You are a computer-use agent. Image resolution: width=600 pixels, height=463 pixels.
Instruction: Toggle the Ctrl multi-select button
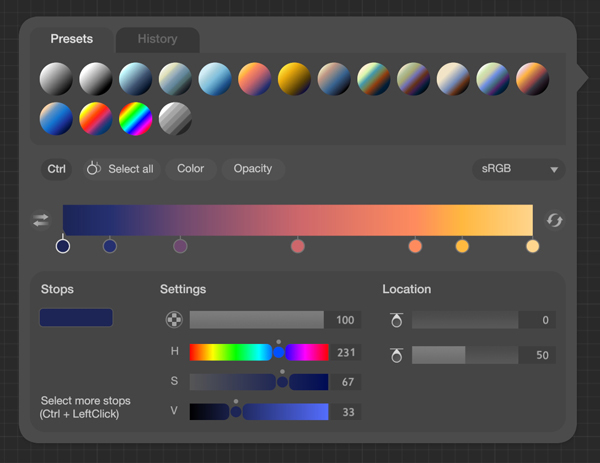(57, 169)
